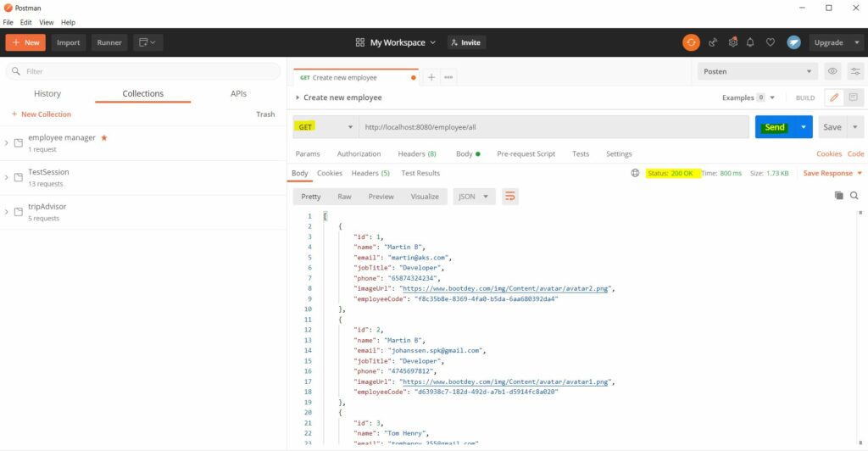Click the Invite button

click(x=466, y=42)
